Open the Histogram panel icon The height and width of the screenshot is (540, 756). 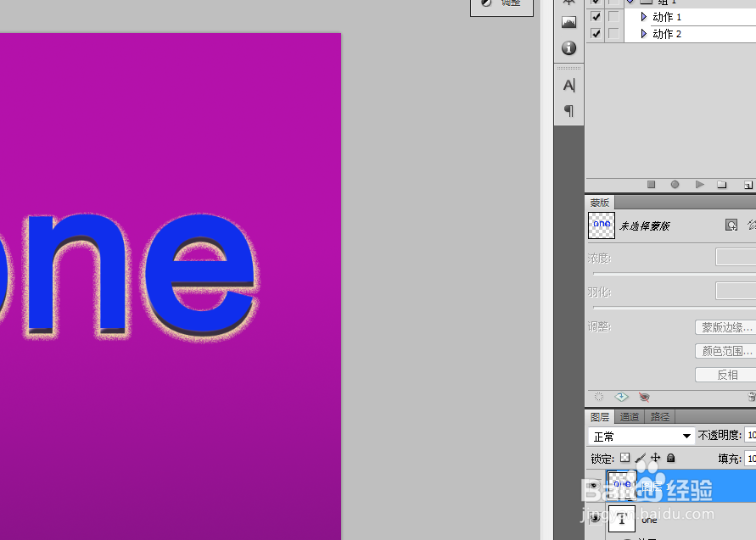click(x=569, y=22)
